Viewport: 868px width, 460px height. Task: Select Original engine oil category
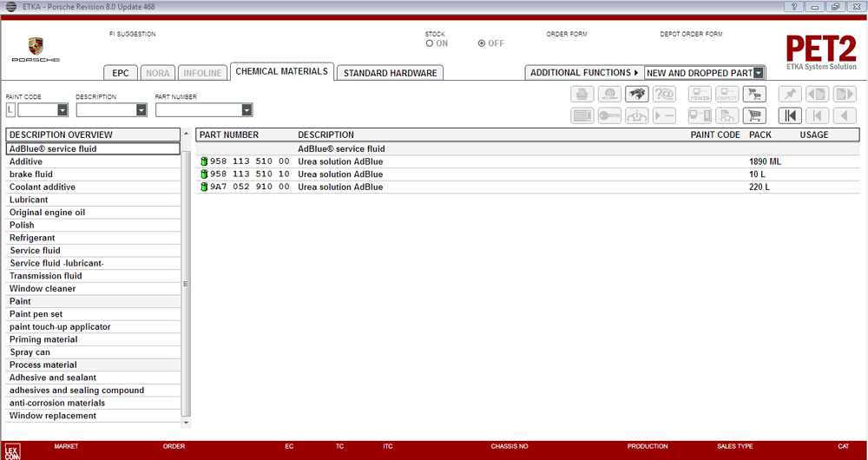(93, 213)
